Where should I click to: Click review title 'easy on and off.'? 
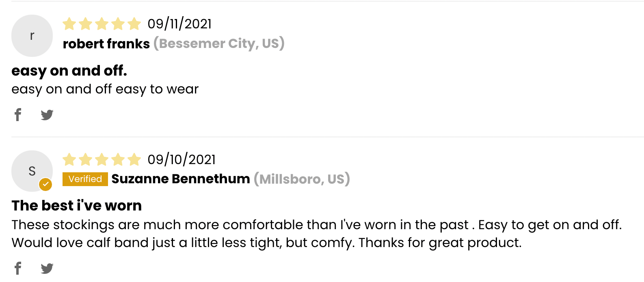(x=69, y=71)
